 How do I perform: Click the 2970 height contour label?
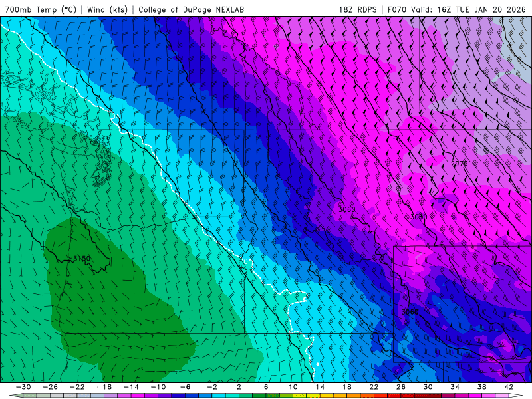pos(459,164)
